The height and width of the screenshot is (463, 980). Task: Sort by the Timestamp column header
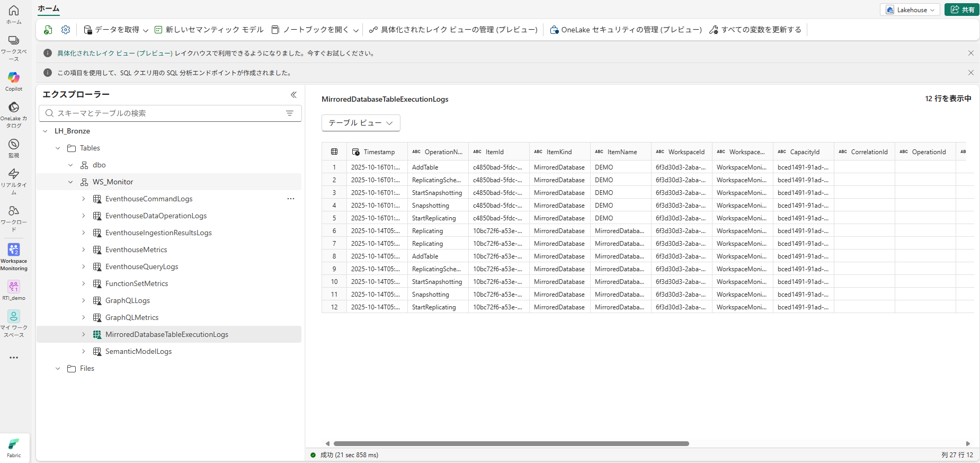(377, 152)
